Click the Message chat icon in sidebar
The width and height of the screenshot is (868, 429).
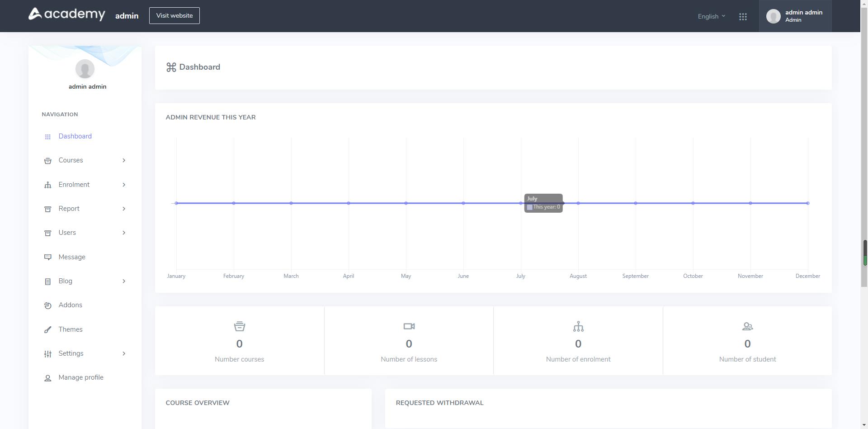point(47,257)
